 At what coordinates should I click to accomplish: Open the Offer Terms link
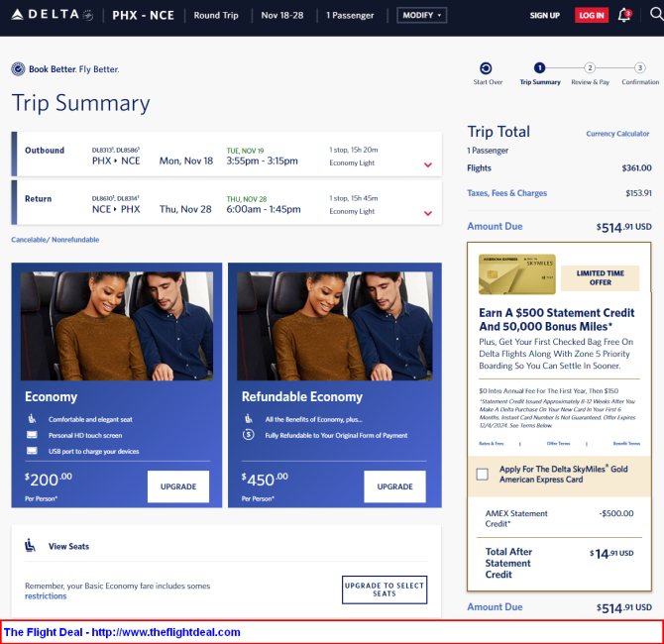click(x=558, y=443)
